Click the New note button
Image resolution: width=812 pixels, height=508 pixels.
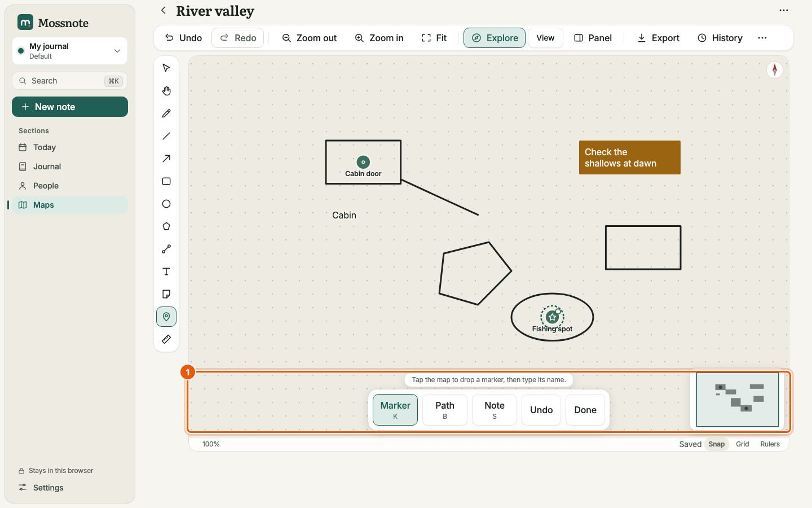70,107
